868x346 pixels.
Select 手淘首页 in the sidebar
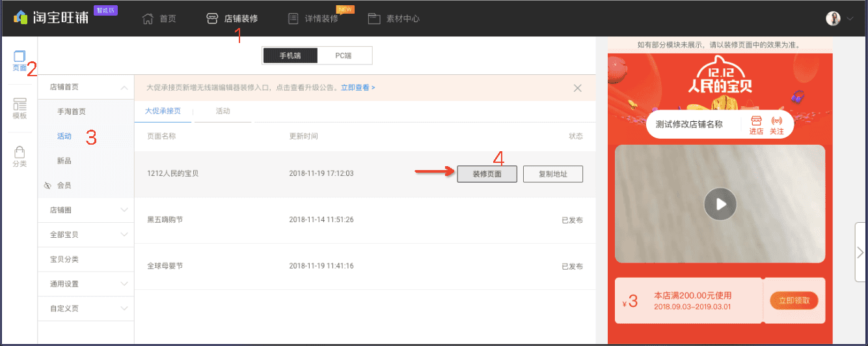point(71,111)
